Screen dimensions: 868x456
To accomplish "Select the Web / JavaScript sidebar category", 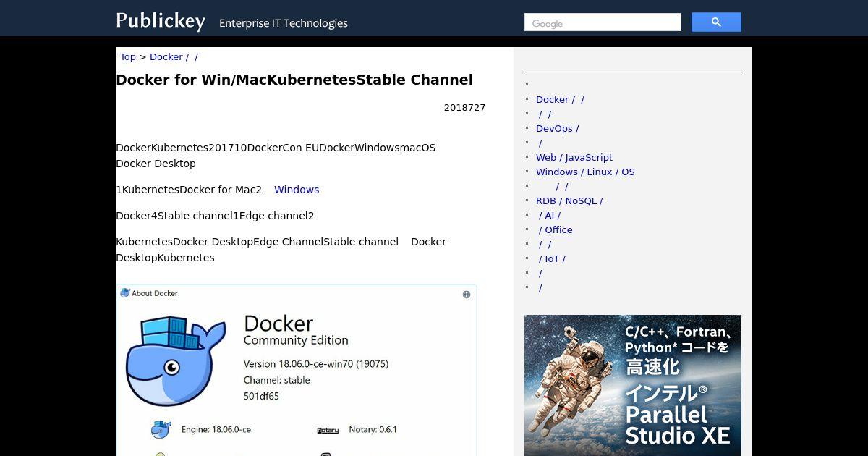I will tap(574, 158).
